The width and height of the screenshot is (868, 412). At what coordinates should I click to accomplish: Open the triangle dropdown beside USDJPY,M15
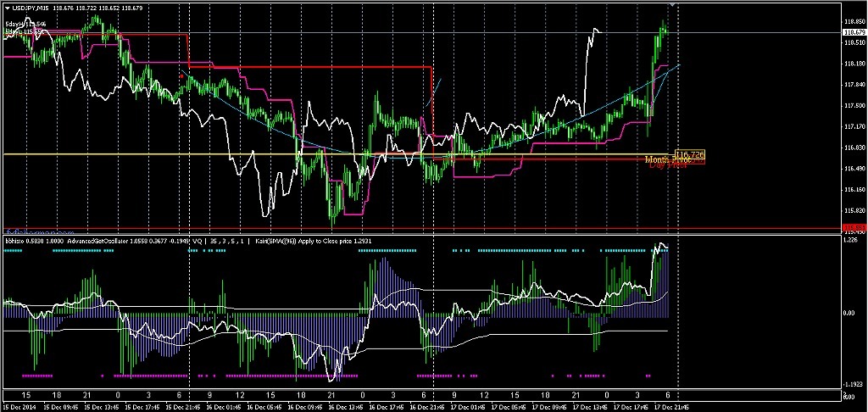click(8, 7)
